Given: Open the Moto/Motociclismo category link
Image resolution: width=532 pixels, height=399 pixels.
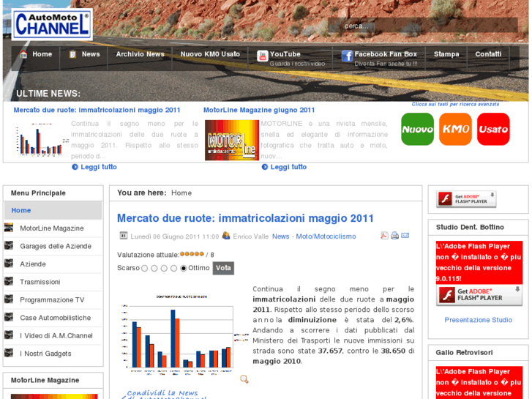Looking at the screenshot, I should tap(326, 236).
